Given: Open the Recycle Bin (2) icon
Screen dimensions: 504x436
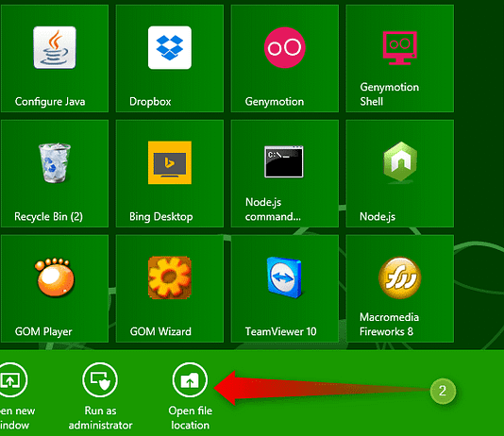Looking at the screenshot, I should pos(55,163).
